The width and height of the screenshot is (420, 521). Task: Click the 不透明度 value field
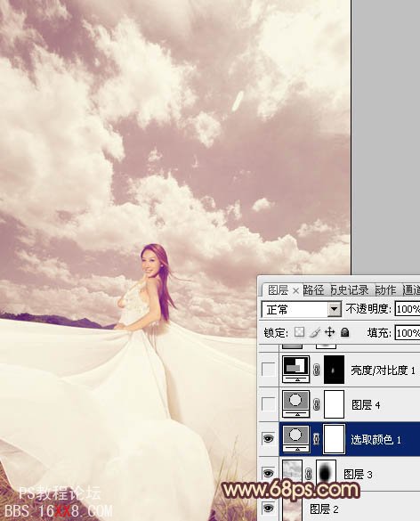coord(408,309)
